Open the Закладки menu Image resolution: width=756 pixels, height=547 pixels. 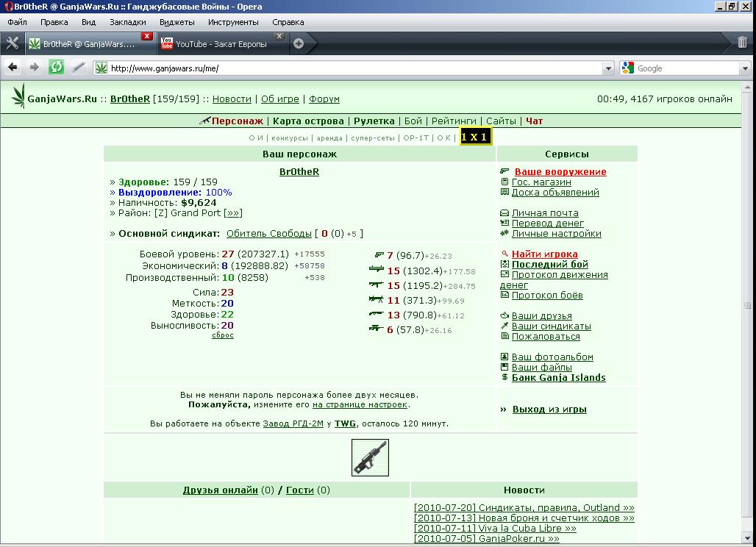click(128, 22)
